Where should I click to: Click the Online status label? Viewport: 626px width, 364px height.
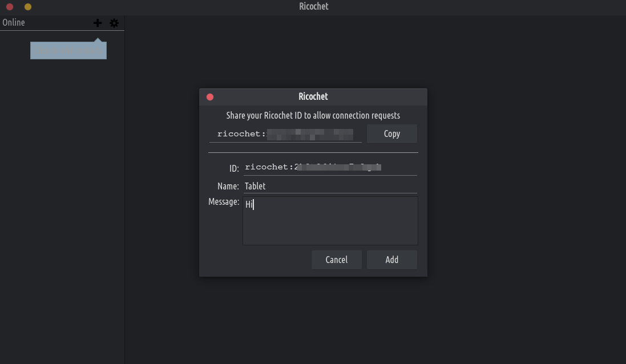(x=14, y=22)
